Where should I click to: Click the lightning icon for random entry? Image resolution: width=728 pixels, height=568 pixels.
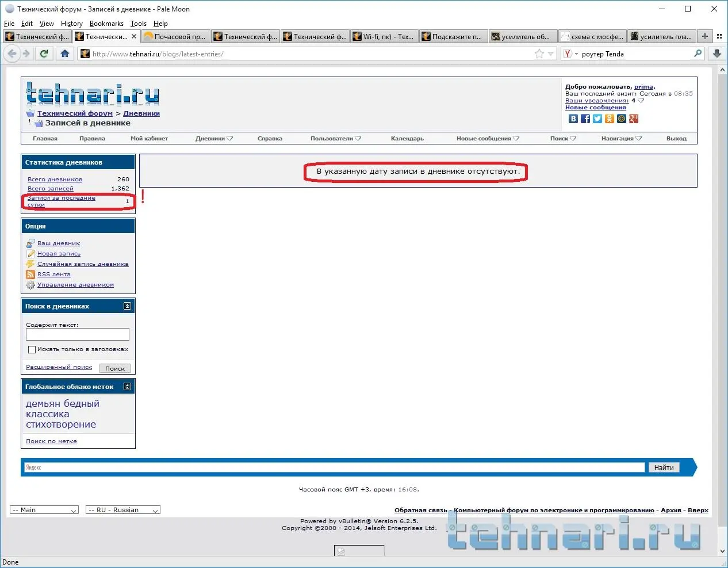point(30,264)
